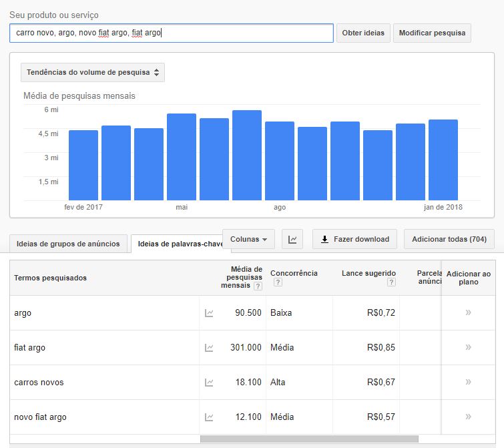Add novo fiat argo keyword to plan via arrows
The image size is (504, 448).
(x=469, y=417)
